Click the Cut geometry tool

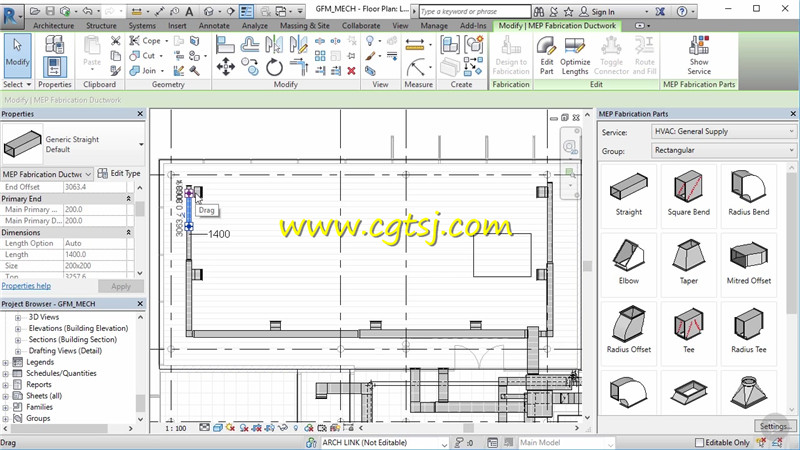point(143,55)
